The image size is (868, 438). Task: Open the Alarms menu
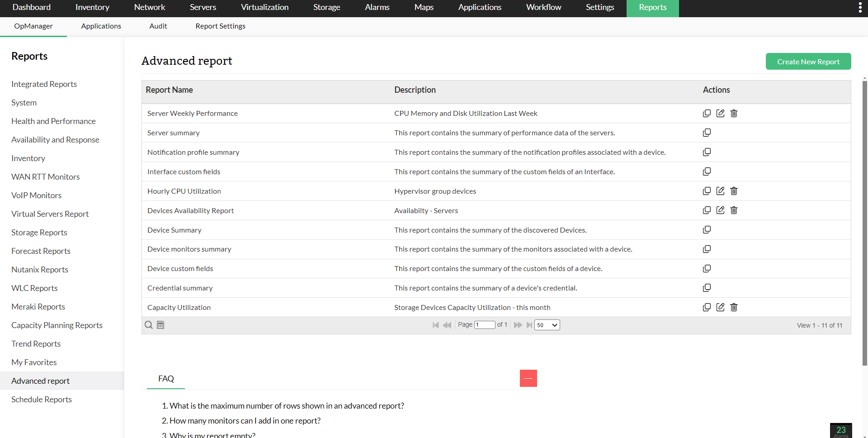377,7
